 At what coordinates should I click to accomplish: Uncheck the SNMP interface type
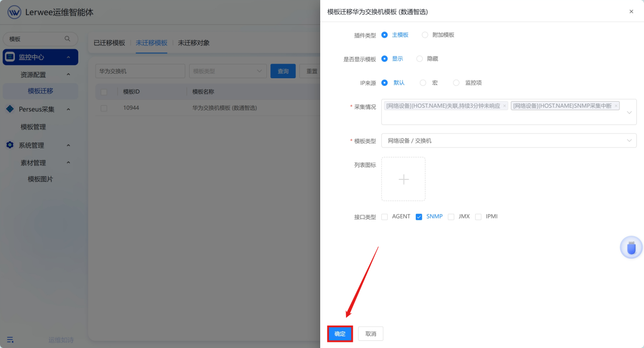(x=419, y=217)
